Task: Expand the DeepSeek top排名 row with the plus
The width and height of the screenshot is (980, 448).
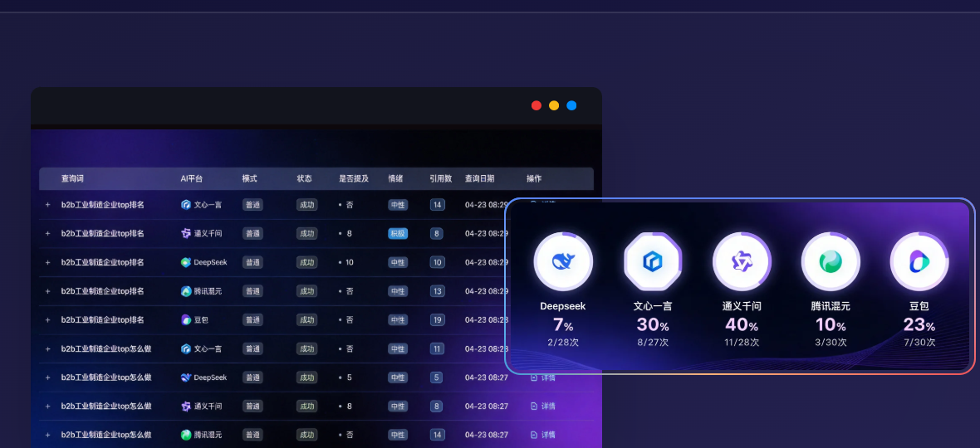Action: [x=47, y=262]
